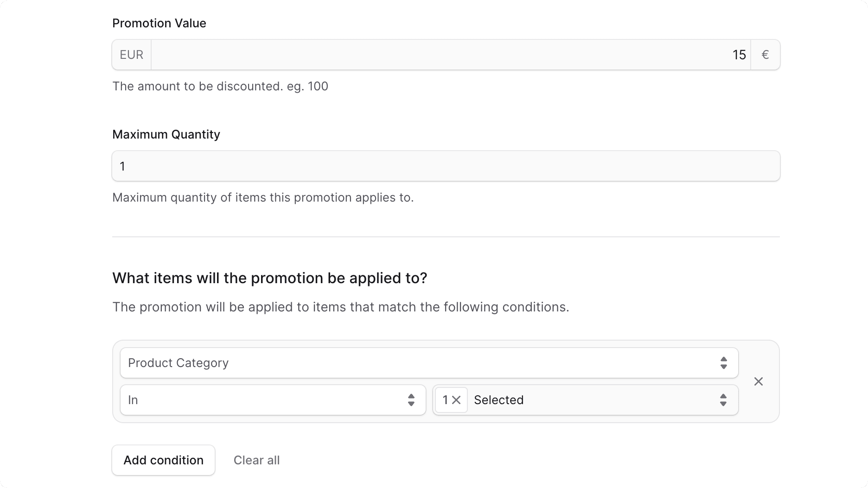The image size is (868, 488).
Task: Click the 1× selected count chip
Action: (450, 399)
